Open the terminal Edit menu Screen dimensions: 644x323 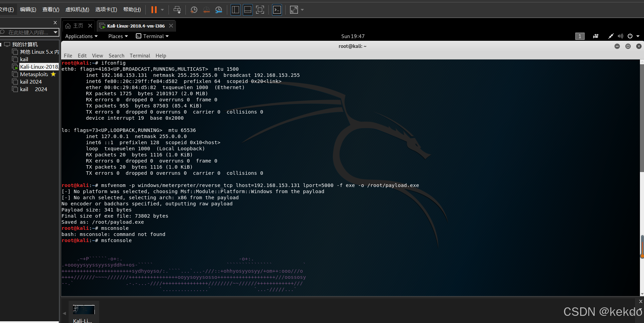82,56
